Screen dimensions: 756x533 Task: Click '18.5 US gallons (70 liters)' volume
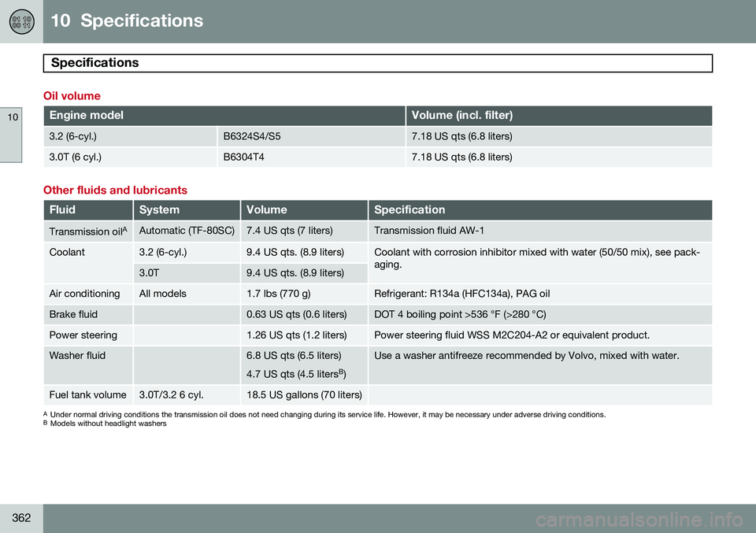(x=304, y=394)
